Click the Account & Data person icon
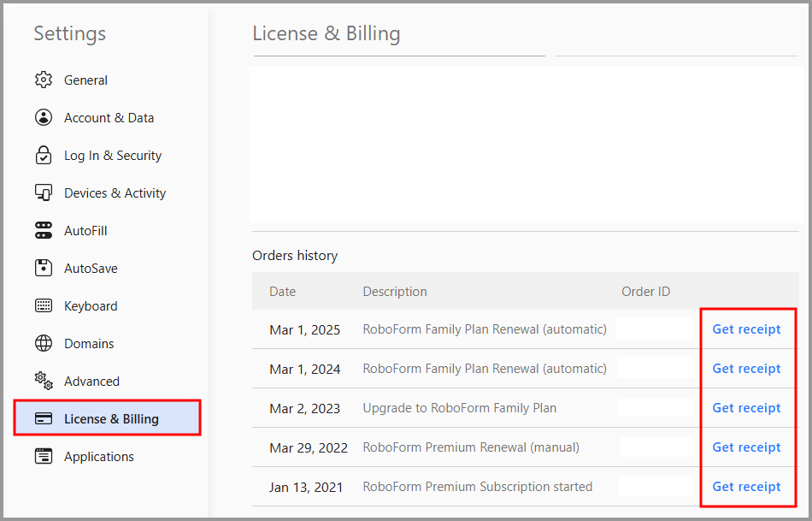 pos(44,118)
